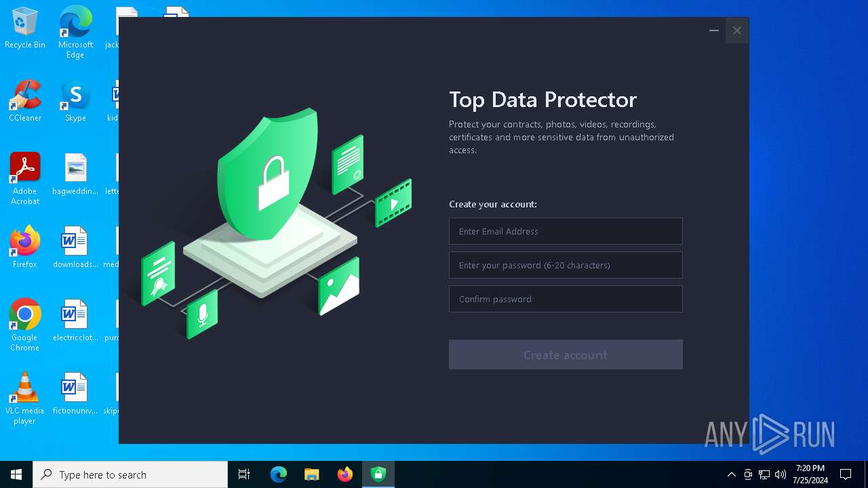Open the taskbar clock and date

pos(810,474)
